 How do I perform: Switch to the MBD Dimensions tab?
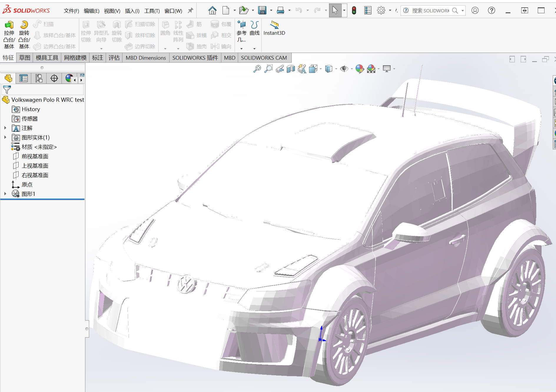(x=146, y=58)
